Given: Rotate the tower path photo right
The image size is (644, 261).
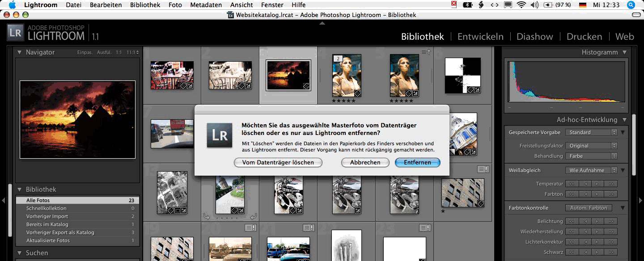Looking at the screenshot, I should [254, 217].
